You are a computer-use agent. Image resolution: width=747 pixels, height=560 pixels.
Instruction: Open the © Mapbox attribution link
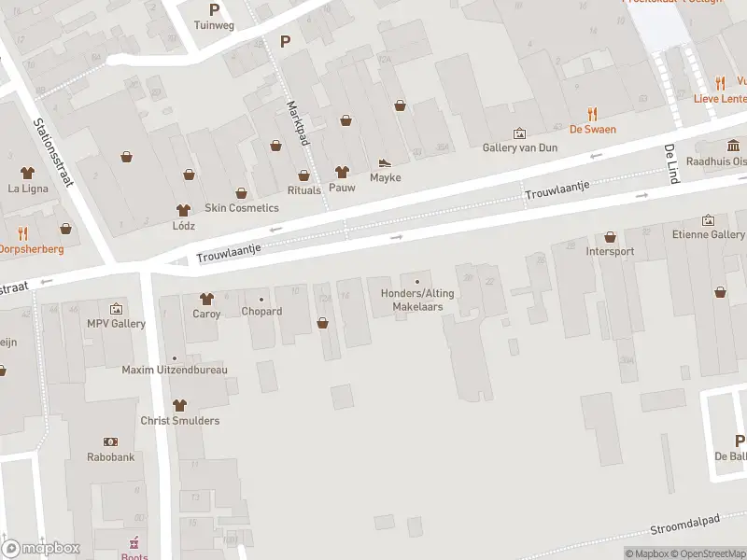647,553
